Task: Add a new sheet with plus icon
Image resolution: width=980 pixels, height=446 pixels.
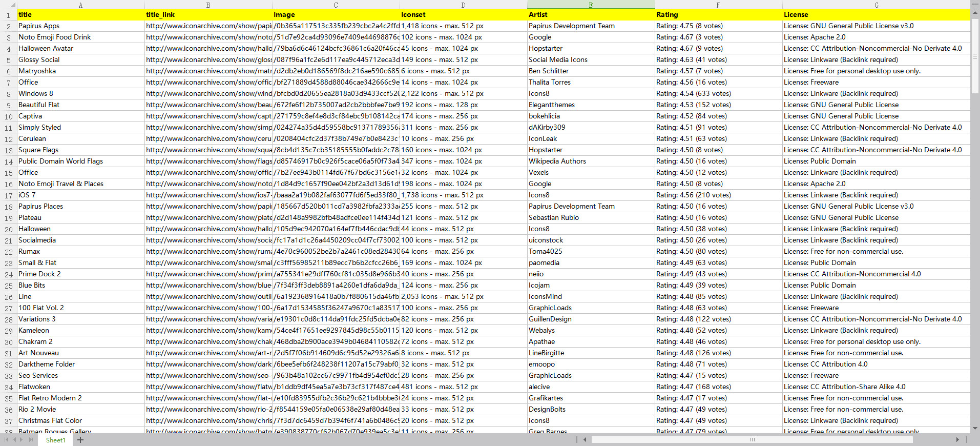Action: pos(80,440)
